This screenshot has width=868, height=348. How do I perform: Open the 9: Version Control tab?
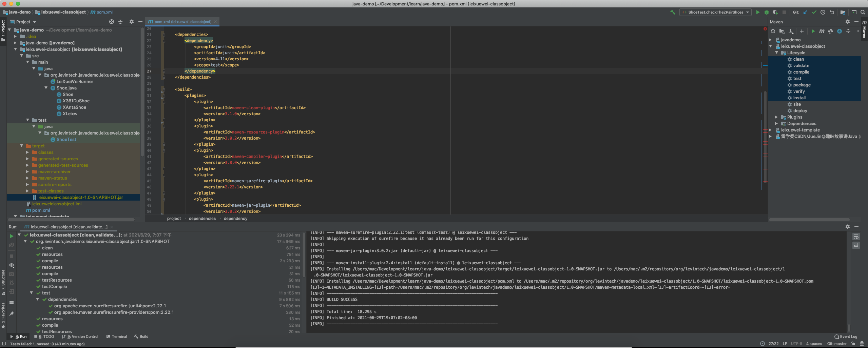click(80, 336)
